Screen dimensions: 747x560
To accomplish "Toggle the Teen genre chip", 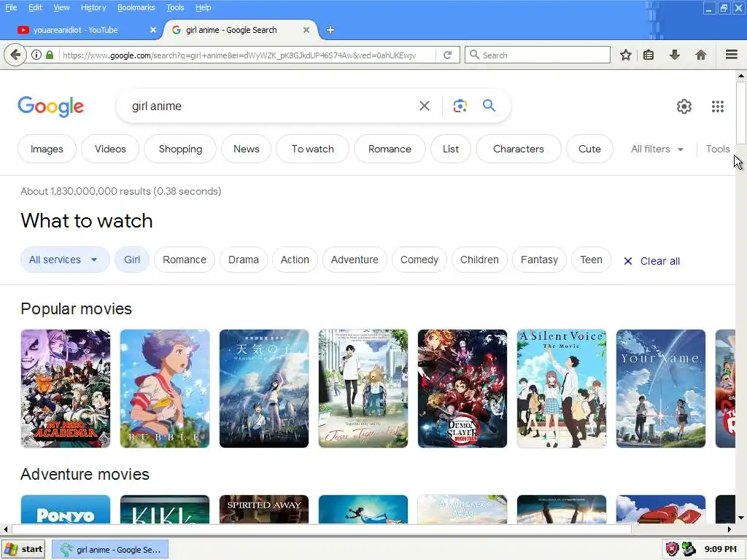I will click(591, 260).
